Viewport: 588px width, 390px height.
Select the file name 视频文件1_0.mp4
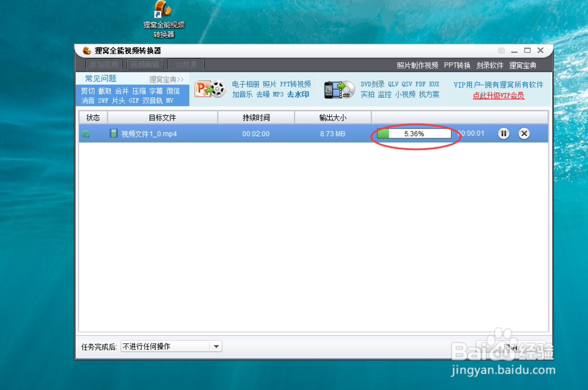(x=149, y=134)
